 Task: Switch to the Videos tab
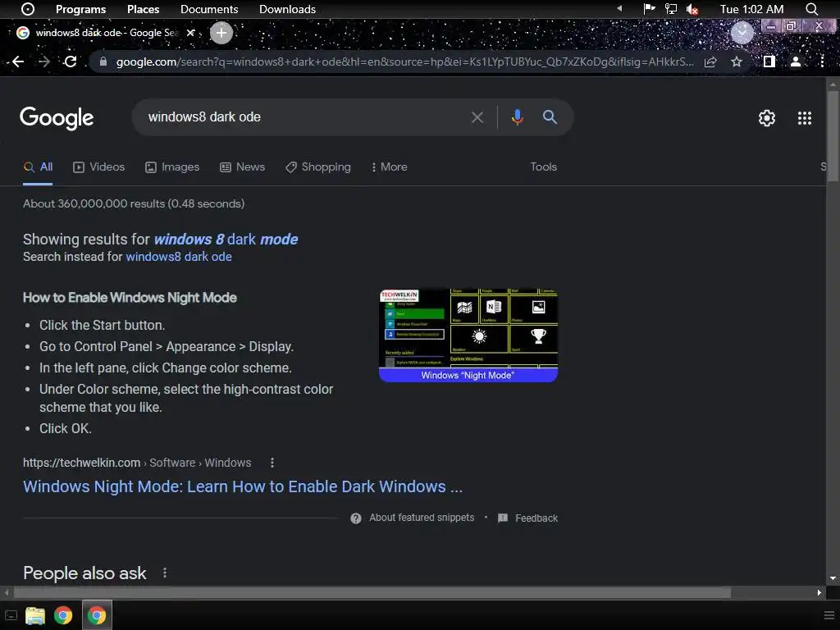click(98, 167)
